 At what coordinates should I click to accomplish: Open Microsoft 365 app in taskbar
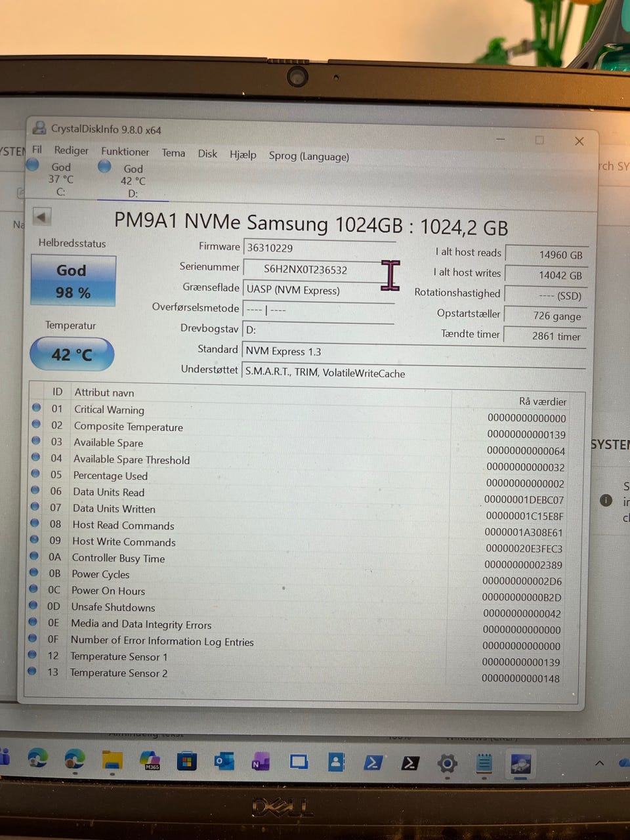click(x=150, y=760)
